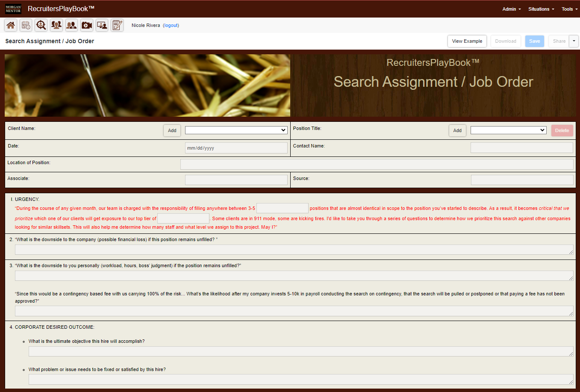Open the calendar schedule icon
Viewport: 580px width, 392px height.
pos(26,25)
